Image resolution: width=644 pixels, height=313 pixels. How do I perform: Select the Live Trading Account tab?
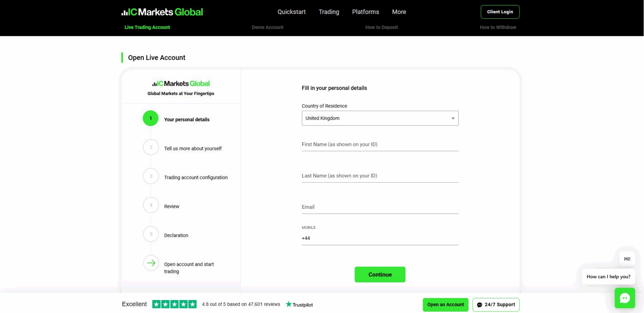[147, 27]
